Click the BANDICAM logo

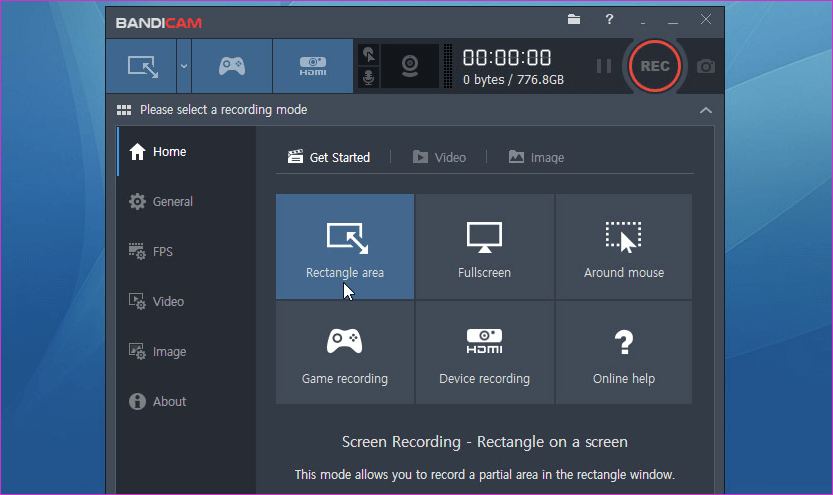click(159, 23)
